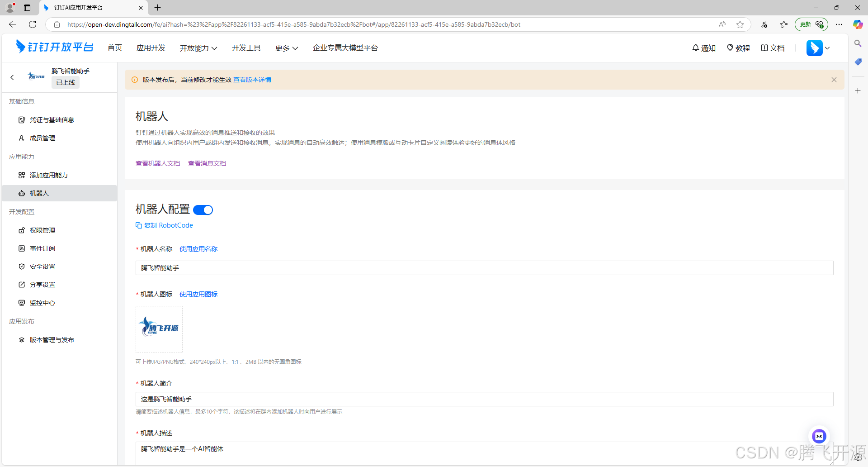
Task: Click the read aloud icon in address bar
Action: tap(722, 24)
